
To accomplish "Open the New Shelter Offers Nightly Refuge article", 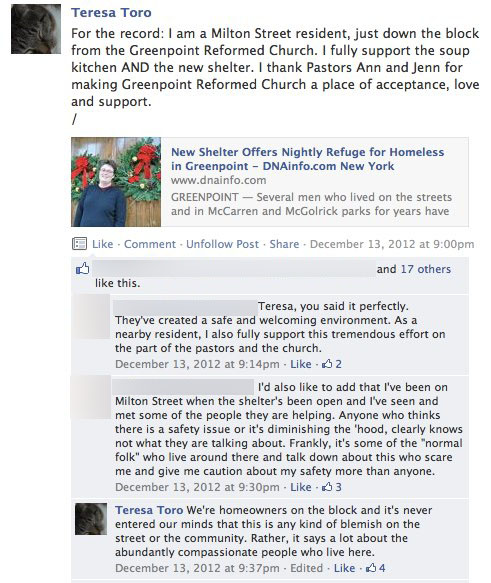I will (307, 159).
